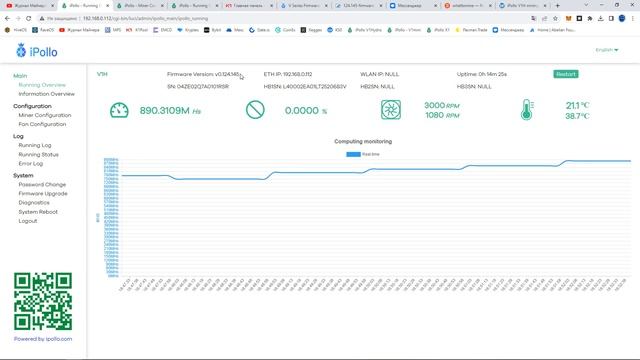Switch to the iPollo Miner Configuration tab
This screenshot has width=640, height=360.
(140, 6)
